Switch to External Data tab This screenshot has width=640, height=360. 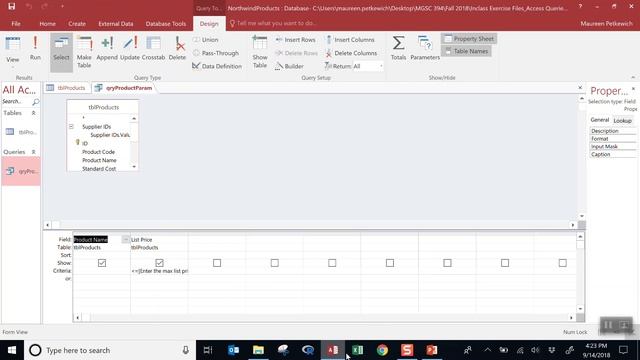click(116, 24)
